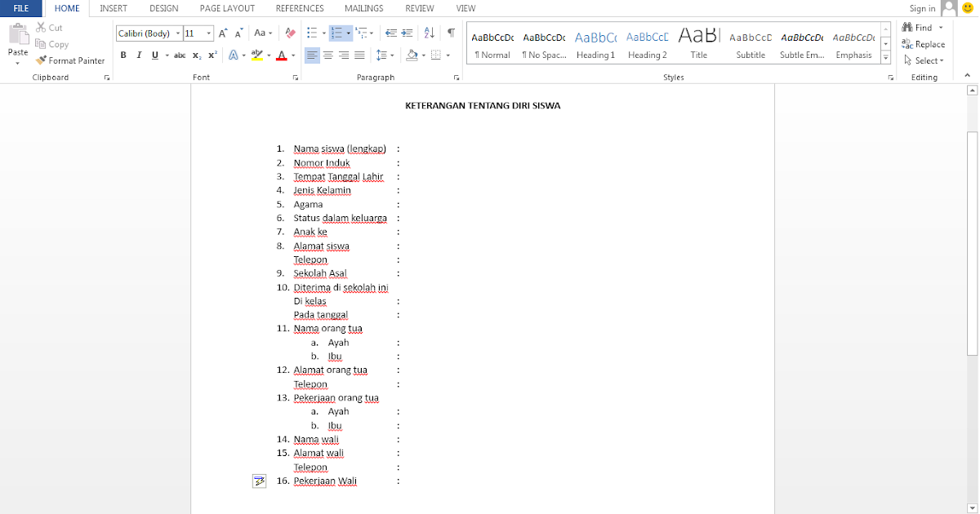
Task: Apply superscript formatting
Action: (x=212, y=55)
